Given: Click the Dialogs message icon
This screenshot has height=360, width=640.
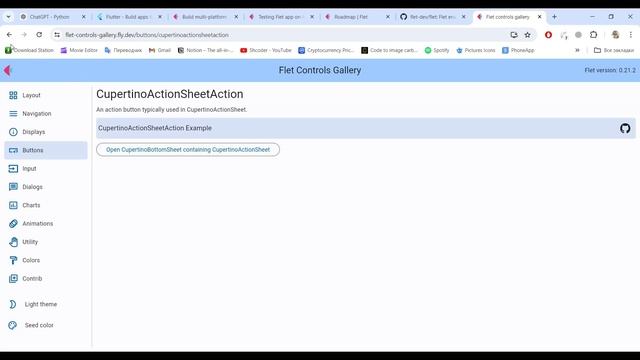Looking at the screenshot, I should 13,187.
